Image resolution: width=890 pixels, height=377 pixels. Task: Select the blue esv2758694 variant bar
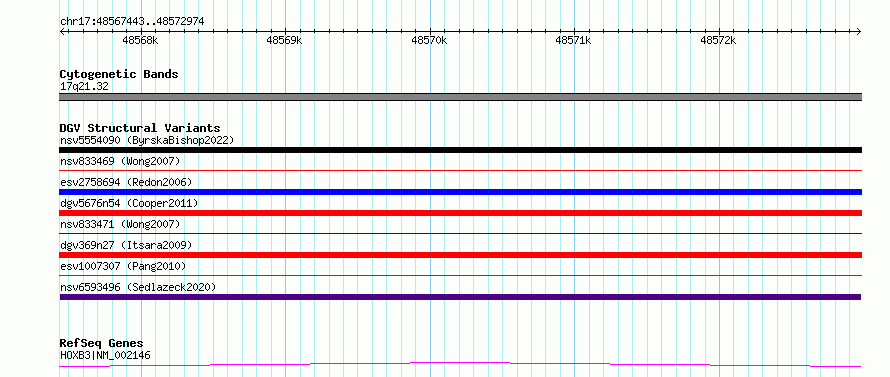tap(460, 192)
